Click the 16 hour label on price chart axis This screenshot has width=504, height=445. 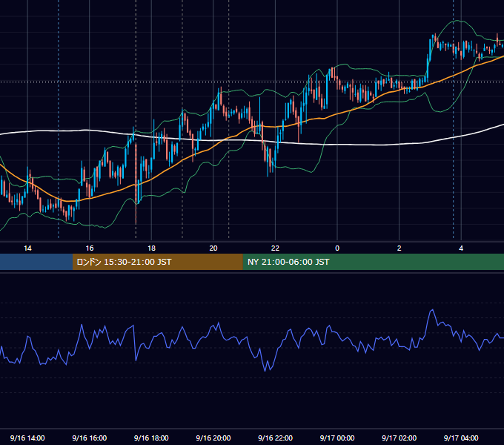[90, 248]
